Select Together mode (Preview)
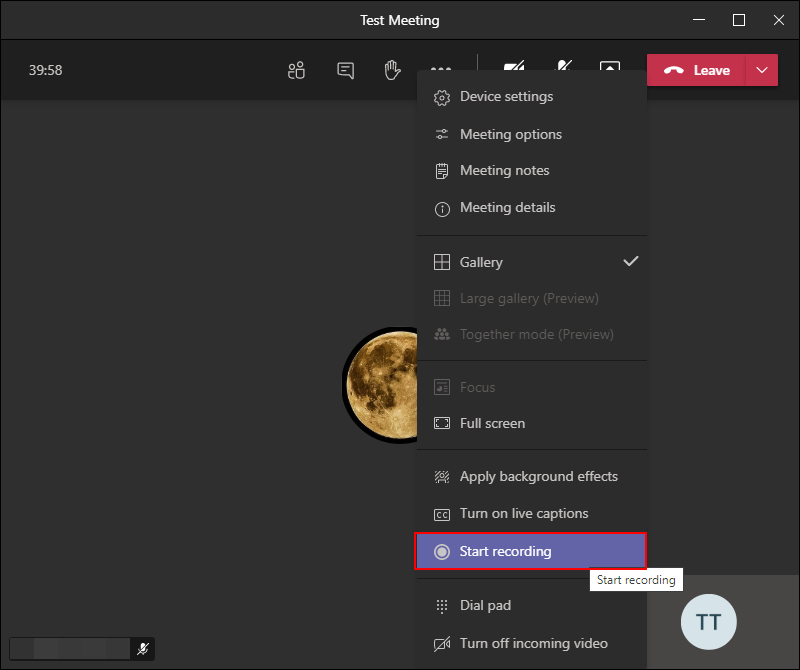The height and width of the screenshot is (670, 800). click(532, 335)
